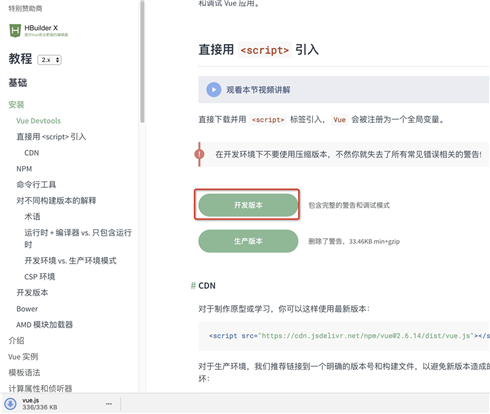Click the # anchor beside CDN heading

click(x=193, y=286)
